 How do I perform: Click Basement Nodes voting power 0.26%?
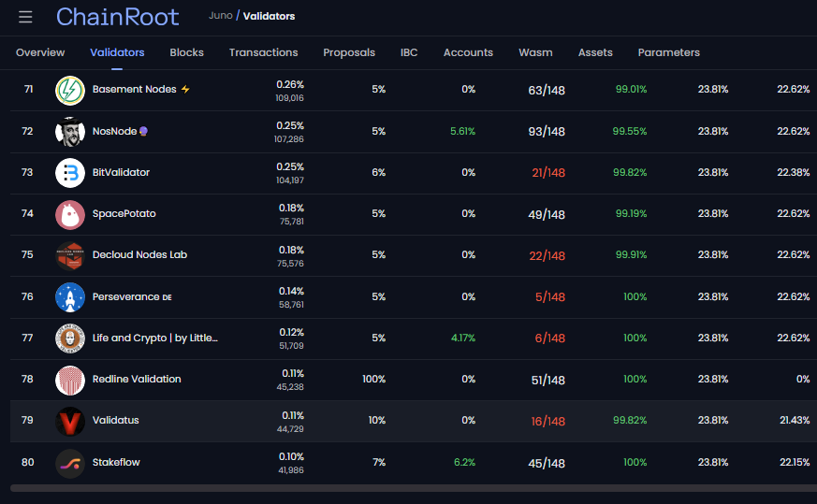(290, 84)
